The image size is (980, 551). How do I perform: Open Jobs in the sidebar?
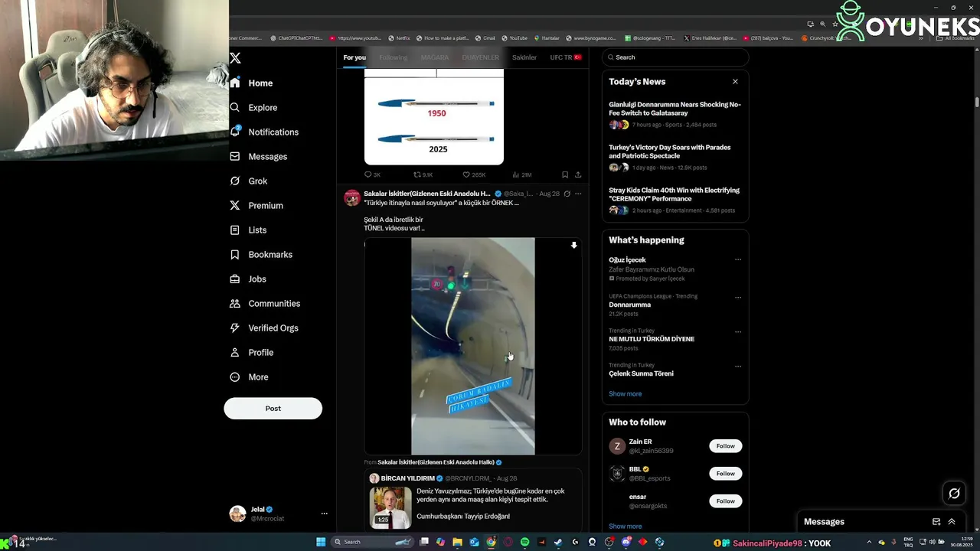[x=248, y=279]
